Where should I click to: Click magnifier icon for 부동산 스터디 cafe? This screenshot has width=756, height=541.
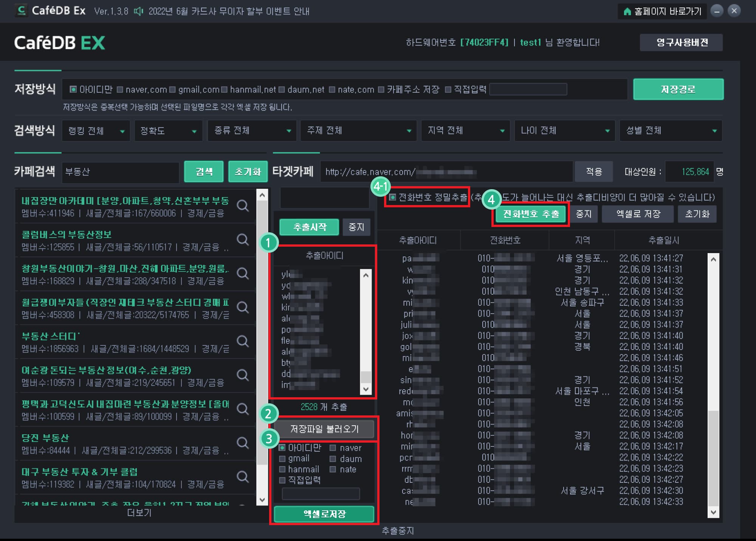(243, 341)
